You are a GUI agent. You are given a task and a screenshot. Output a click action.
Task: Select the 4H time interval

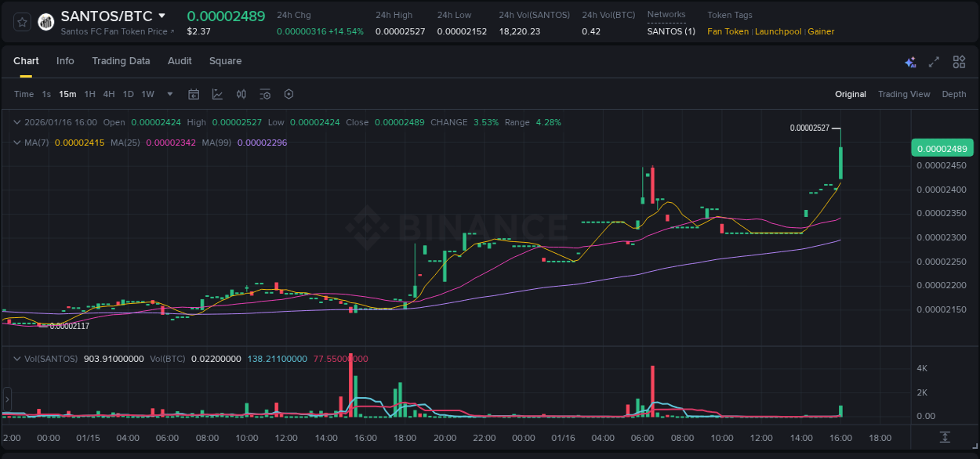point(109,94)
